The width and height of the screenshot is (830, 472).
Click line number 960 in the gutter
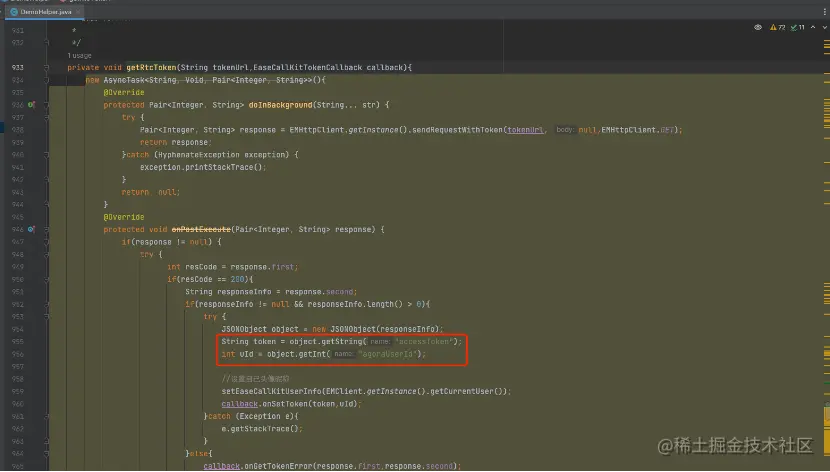tap(17, 404)
